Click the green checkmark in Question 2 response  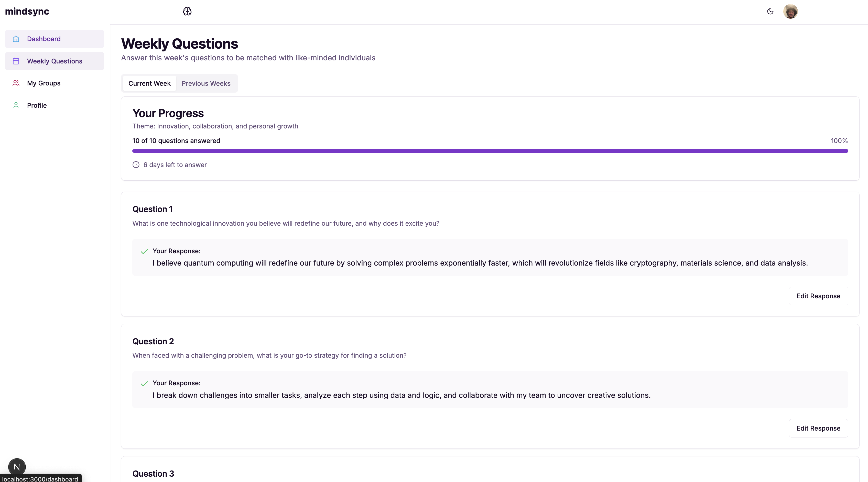point(144,384)
